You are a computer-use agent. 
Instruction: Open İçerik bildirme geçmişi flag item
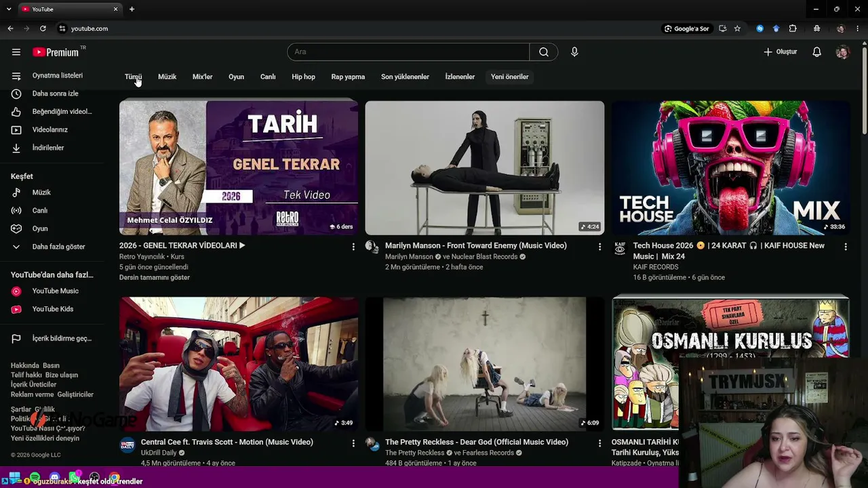pos(52,338)
